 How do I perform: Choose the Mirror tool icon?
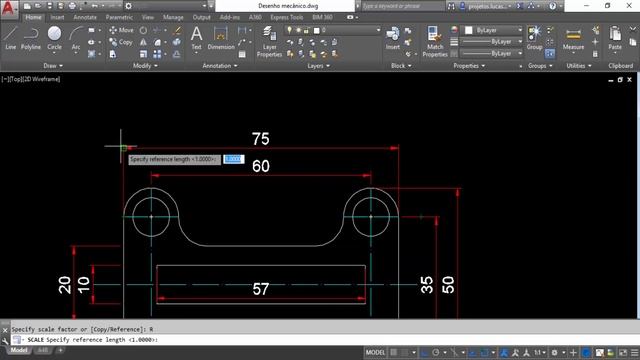click(143, 42)
